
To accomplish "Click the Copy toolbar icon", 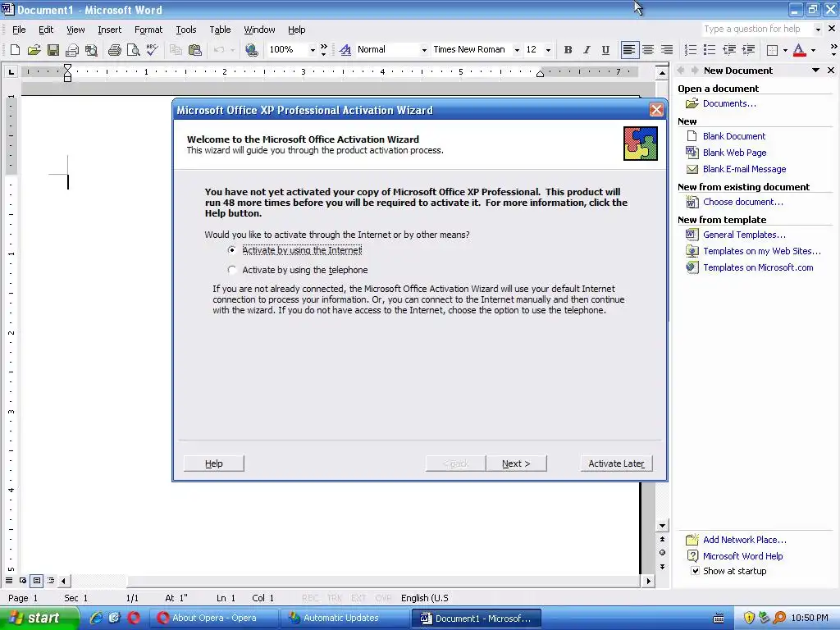I will [176, 50].
